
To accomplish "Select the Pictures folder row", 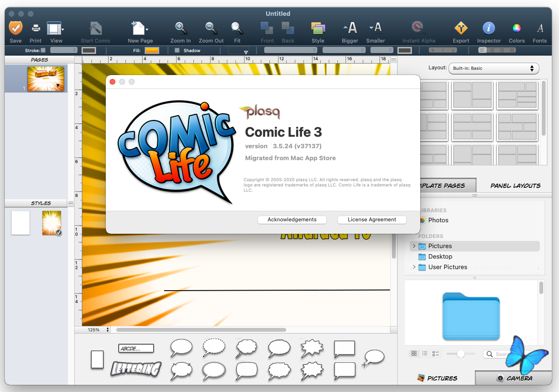I will pos(474,246).
